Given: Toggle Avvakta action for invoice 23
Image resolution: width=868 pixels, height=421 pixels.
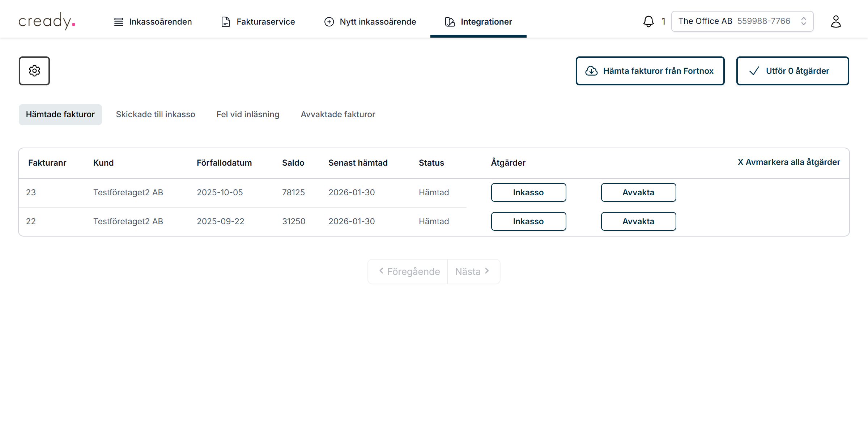Looking at the screenshot, I should point(638,192).
